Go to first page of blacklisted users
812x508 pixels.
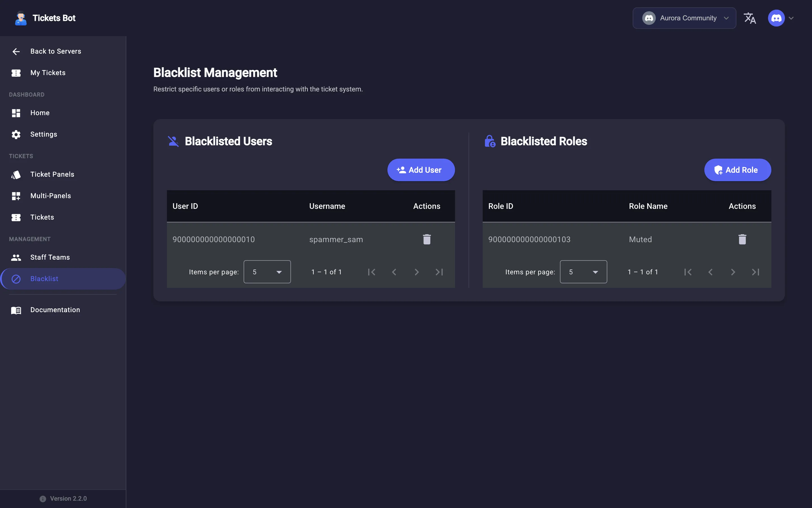[x=371, y=272]
